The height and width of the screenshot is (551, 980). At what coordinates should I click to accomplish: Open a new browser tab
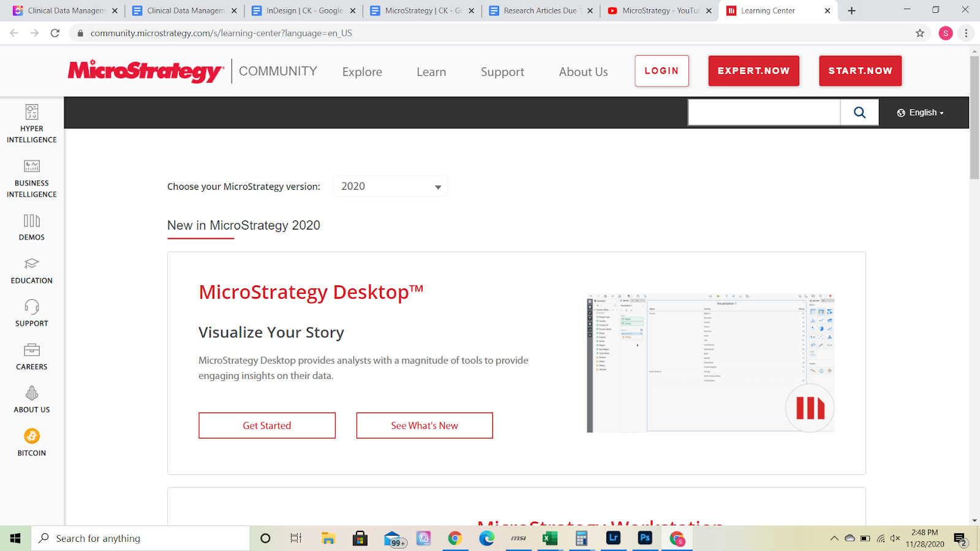tap(851, 10)
